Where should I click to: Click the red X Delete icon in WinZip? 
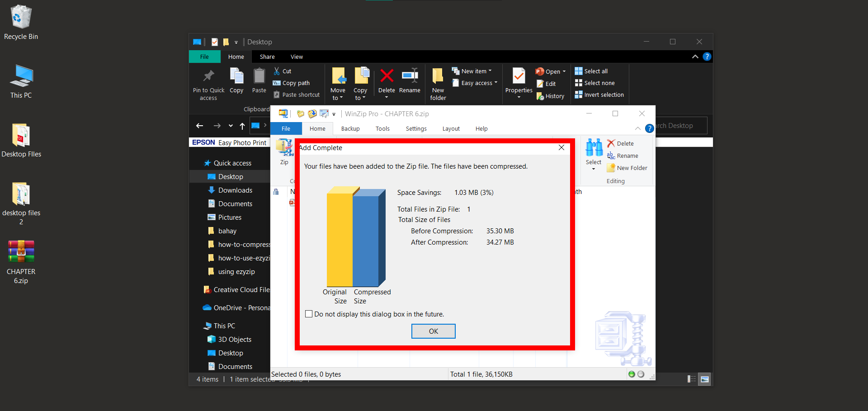pos(611,143)
